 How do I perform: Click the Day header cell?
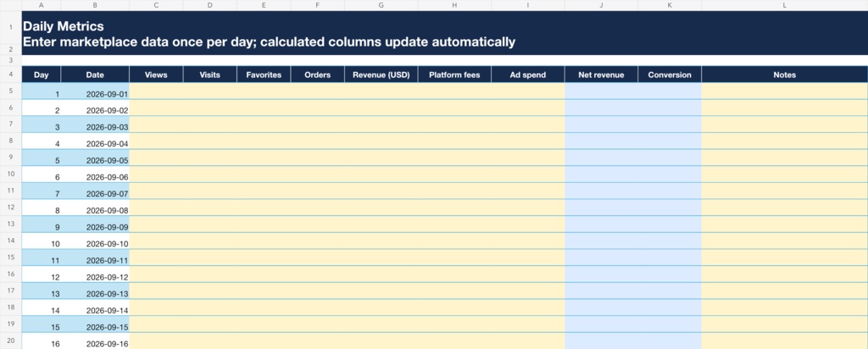[42, 75]
